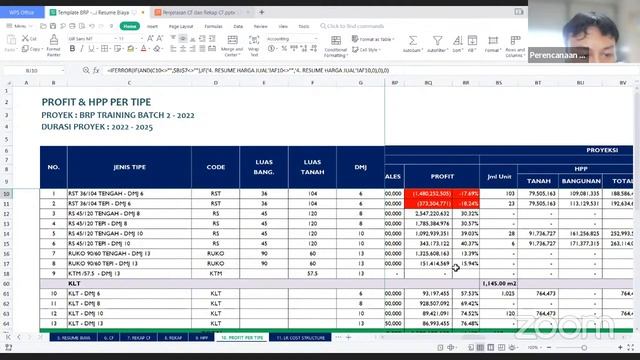Toggle Italic formatting
This screenshot has width=640, height=360.
(x=82, y=49)
